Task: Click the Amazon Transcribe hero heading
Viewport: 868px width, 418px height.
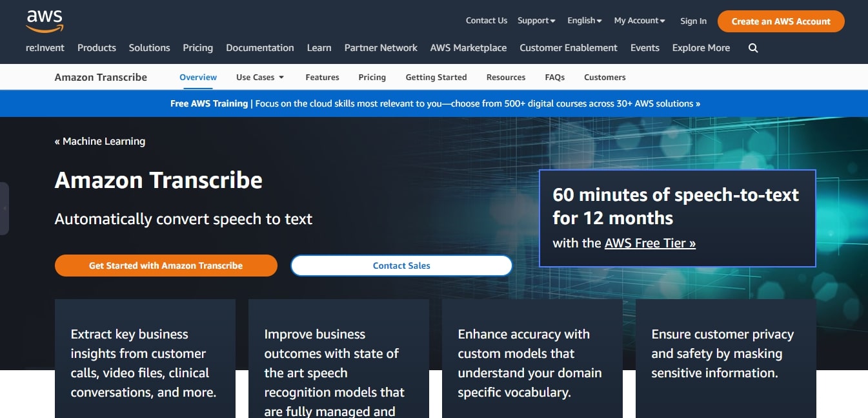Action: [x=159, y=180]
